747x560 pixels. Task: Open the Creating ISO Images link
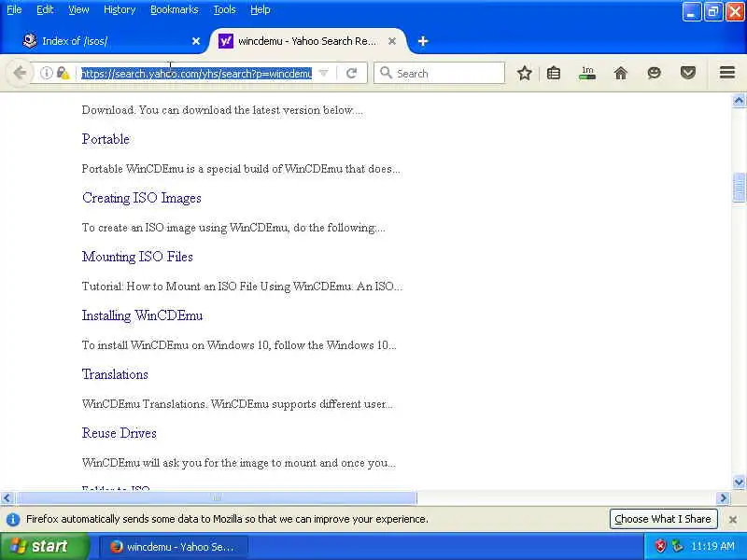pos(142,198)
